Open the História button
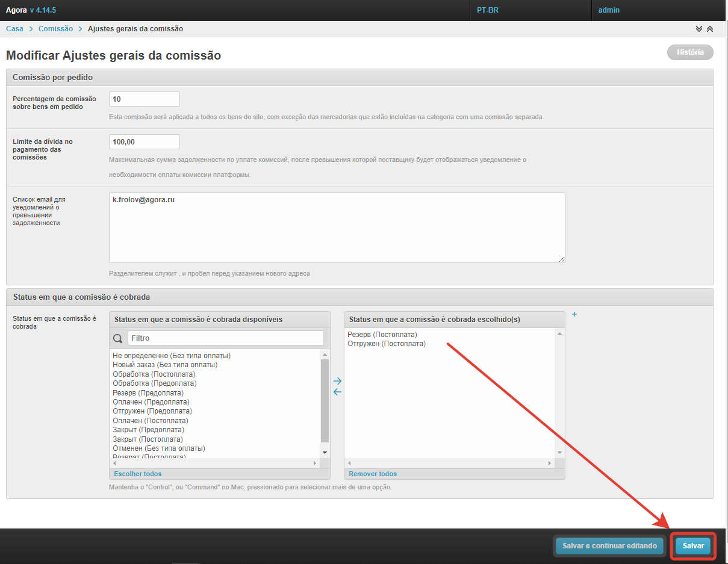728x564 pixels. point(690,52)
